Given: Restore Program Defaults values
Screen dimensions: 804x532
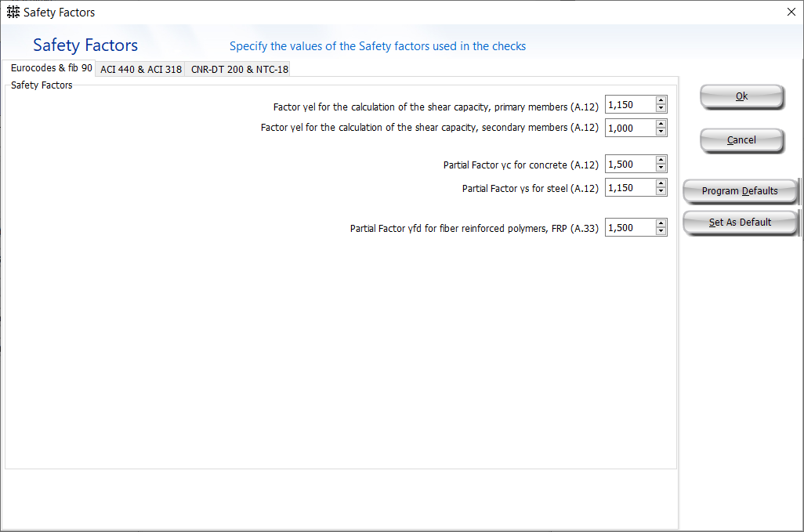Looking at the screenshot, I should [740, 191].
